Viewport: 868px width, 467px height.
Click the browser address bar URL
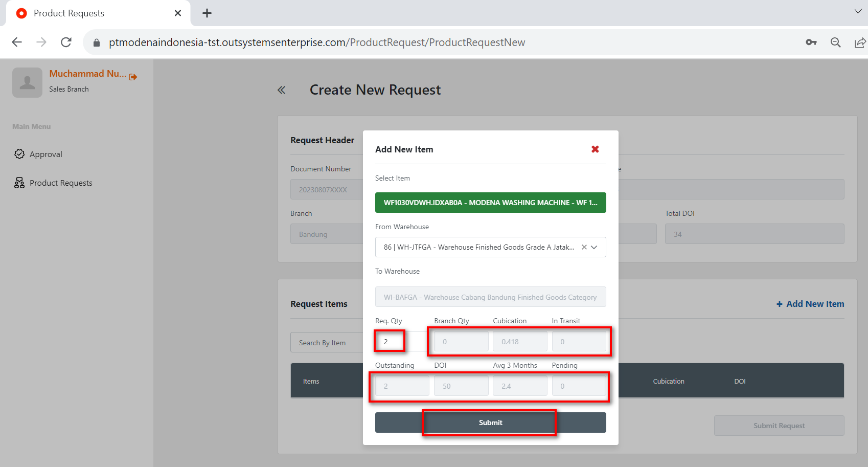tap(317, 42)
